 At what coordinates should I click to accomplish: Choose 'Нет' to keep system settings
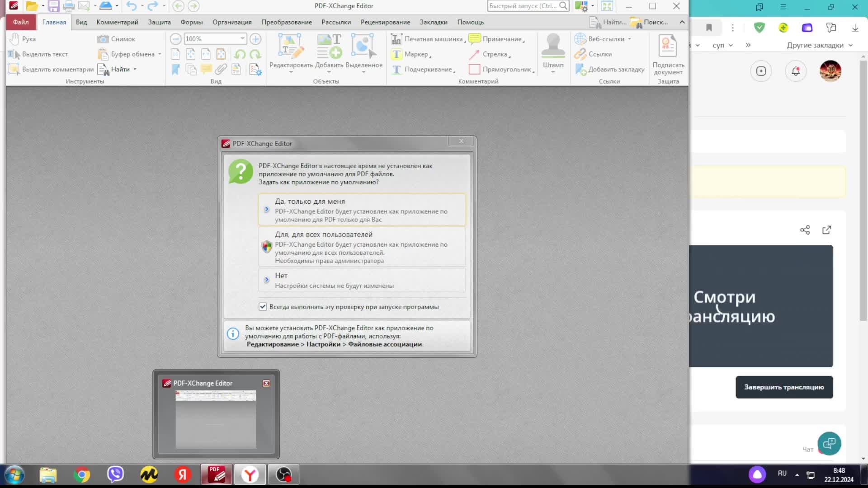[x=362, y=280]
